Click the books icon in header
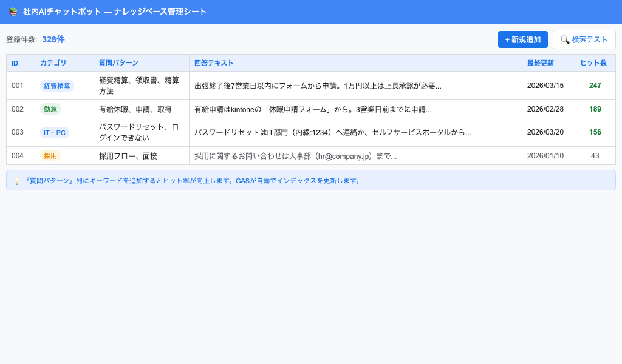This screenshot has width=622, height=364. (13, 12)
